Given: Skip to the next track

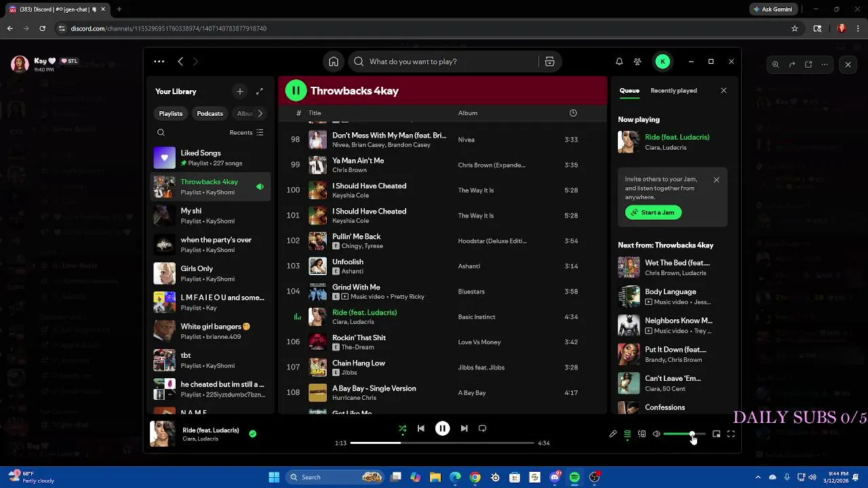Looking at the screenshot, I should [464, 428].
